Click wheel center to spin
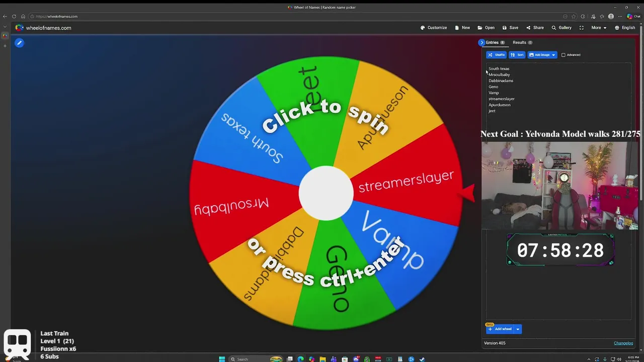The height and width of the screenshot is (362, 644). coord(326,193)
